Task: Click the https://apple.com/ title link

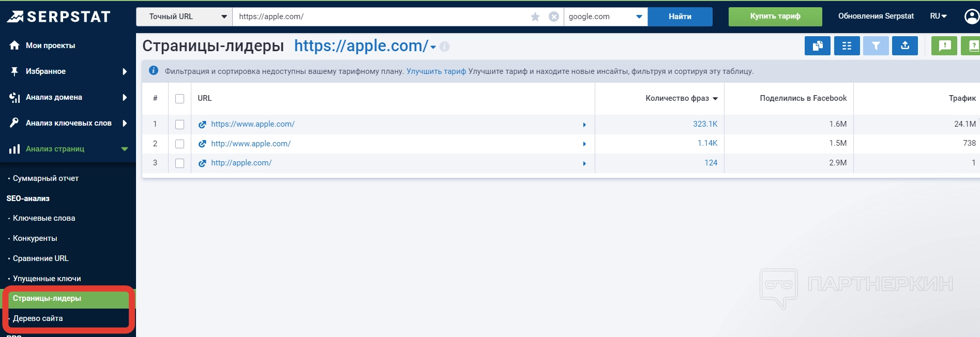Action: pyautogui.click(x=361, y=46)
